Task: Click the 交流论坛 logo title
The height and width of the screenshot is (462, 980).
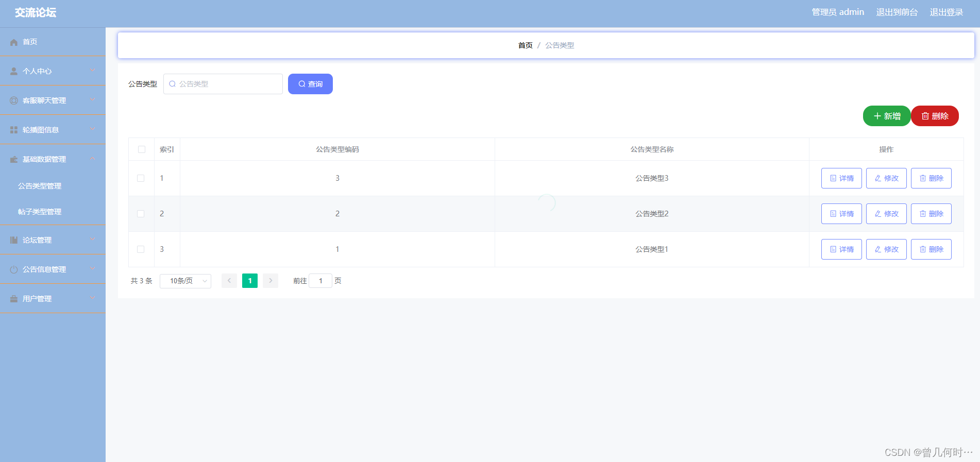Action: point(36,12)
